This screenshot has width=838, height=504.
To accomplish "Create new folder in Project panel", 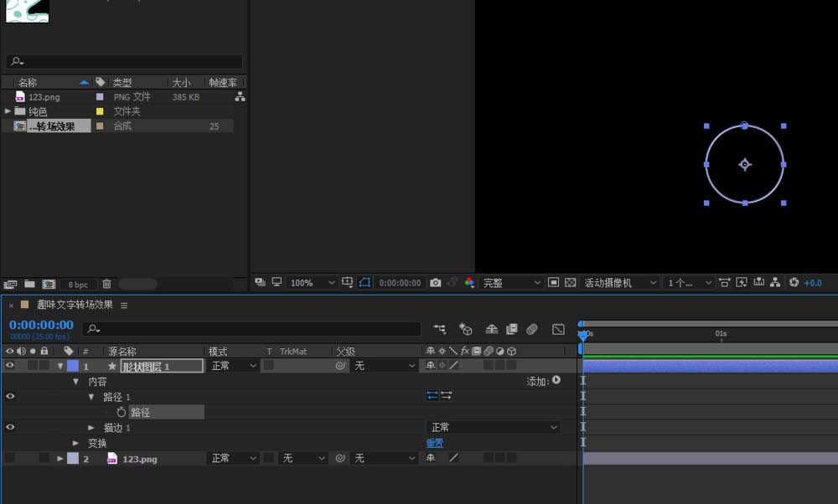I will click(x=29, y=285).
